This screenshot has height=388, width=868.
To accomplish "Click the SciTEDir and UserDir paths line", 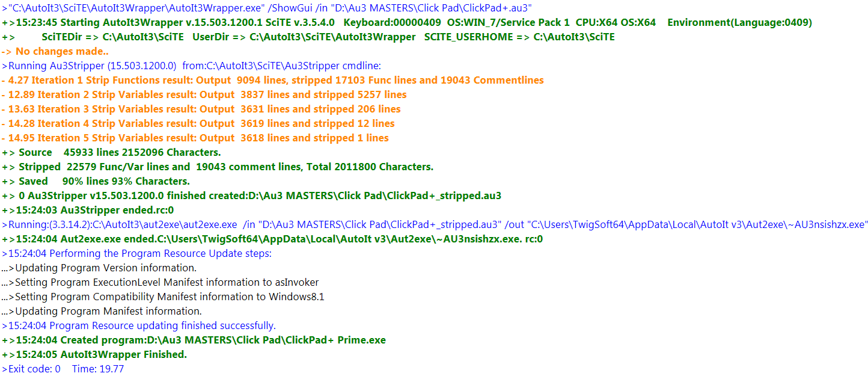I will [308, 37].
